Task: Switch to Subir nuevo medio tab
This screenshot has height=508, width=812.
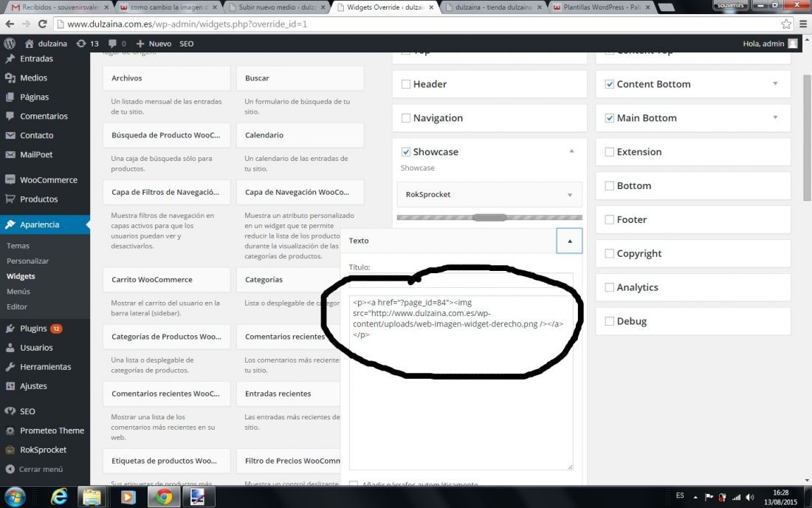Action: click(278, 7)
